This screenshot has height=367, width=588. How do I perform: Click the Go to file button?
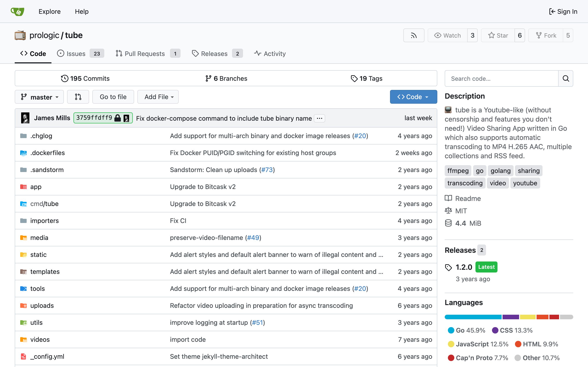click(113, 97)
